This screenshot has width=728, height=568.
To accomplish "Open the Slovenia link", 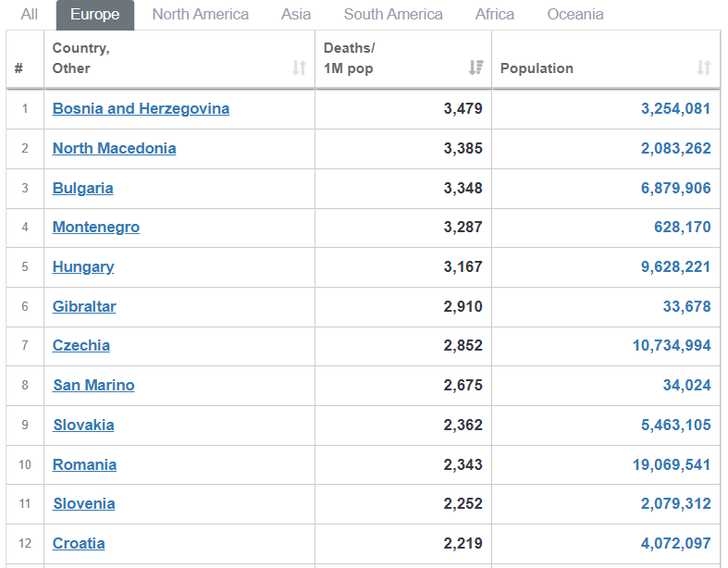I will coord(84,504).
